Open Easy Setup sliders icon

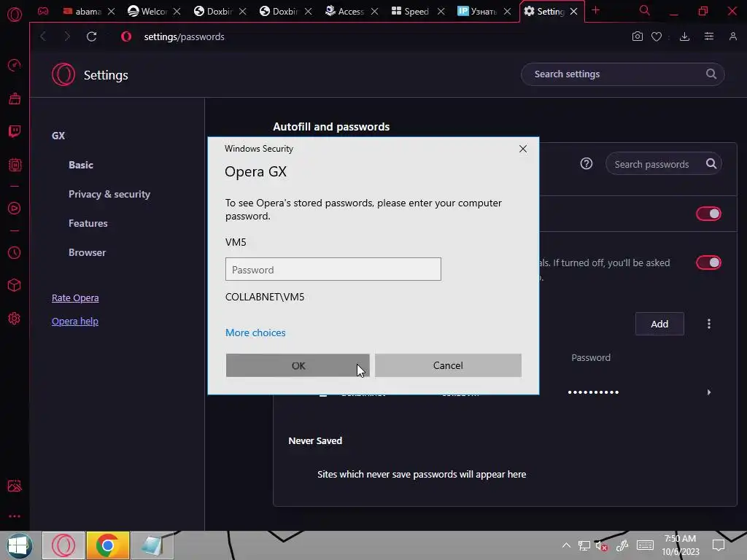tap(709, 36)
